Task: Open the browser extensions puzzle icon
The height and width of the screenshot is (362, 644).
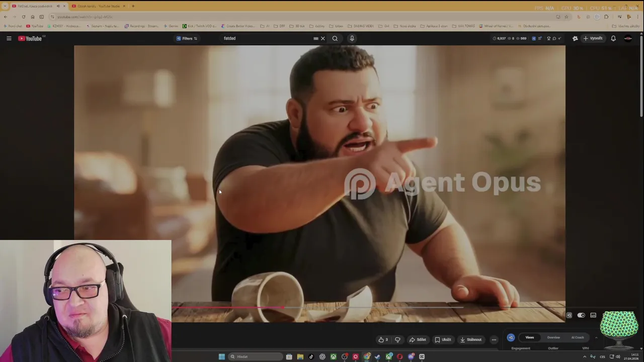Action: [x=606, y=17]
